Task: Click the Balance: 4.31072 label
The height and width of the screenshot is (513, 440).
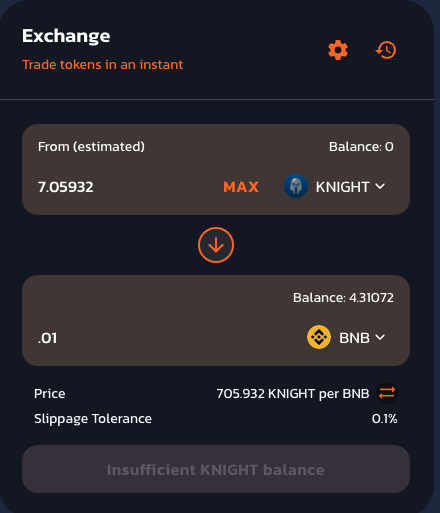Action: click(343, 297)
